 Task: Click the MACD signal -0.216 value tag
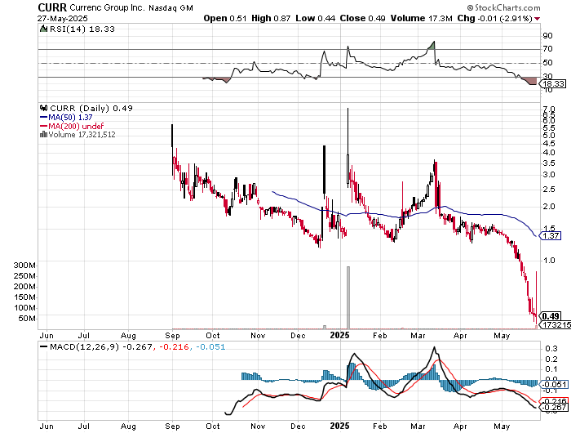[x=554, y=401]
